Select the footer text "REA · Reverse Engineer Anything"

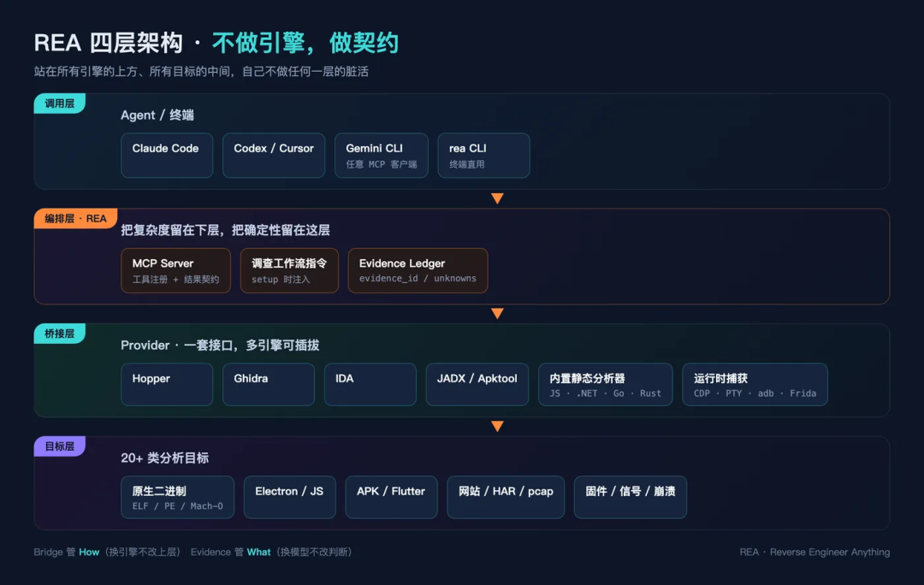[815, 552]
